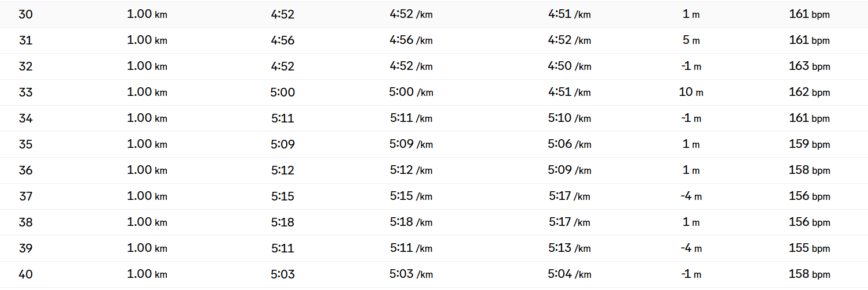Select the 159 bpm heart rate cell
The image size is (868, 290).
(x=809, y=144)
